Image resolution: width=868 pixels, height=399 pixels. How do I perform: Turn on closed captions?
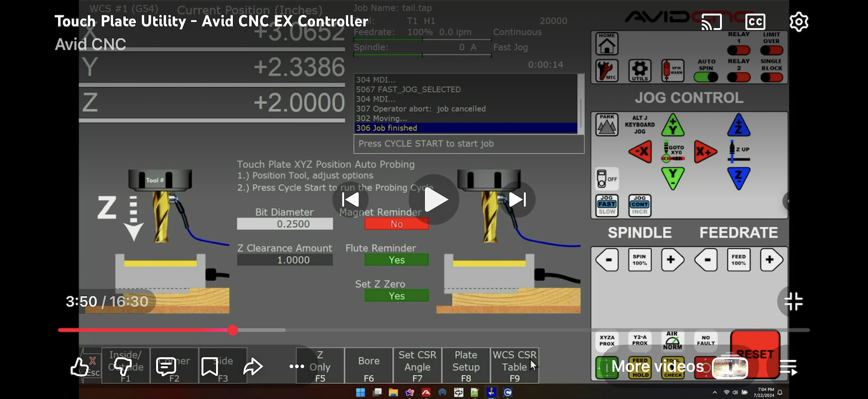(x=755, y=22)
